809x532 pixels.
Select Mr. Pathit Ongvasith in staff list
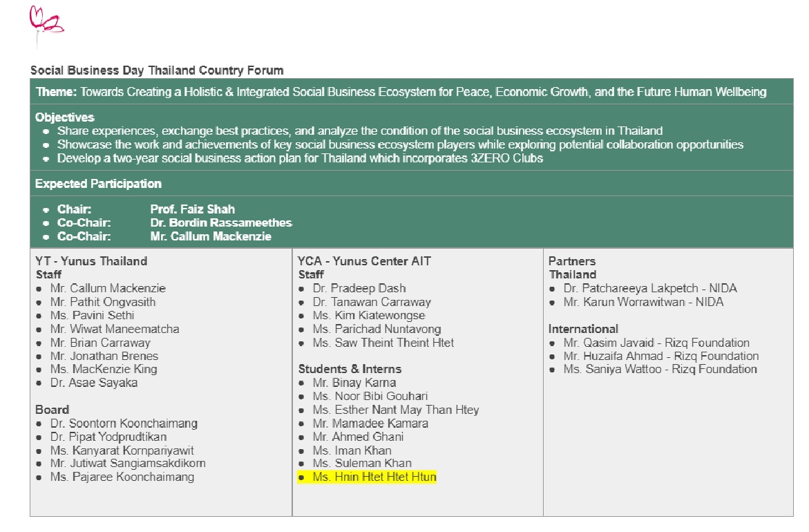tap(103, 302)
